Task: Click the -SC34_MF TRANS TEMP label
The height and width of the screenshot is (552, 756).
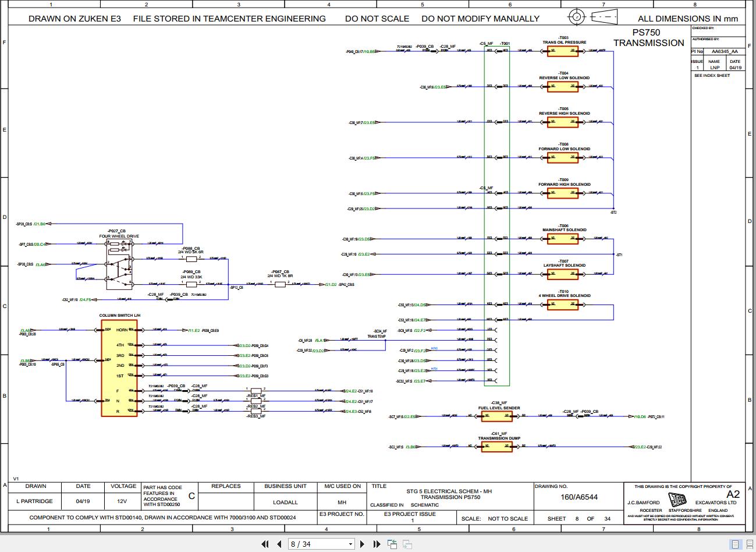Action: 377,334
